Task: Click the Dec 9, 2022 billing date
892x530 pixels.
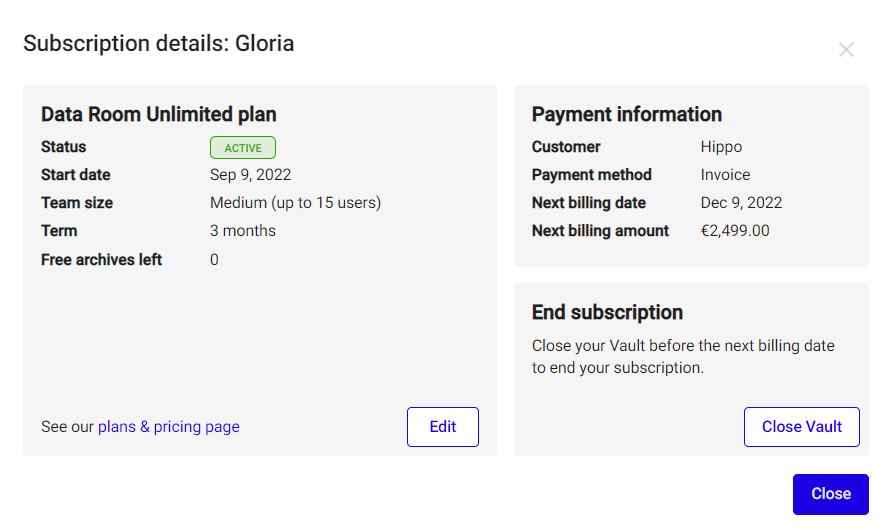Action: point(741,203)
